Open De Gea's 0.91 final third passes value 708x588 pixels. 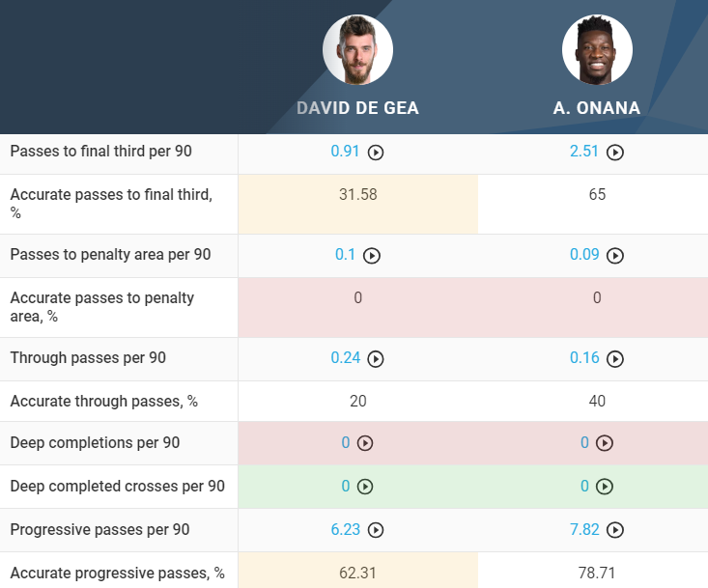(x=345, y=152)
